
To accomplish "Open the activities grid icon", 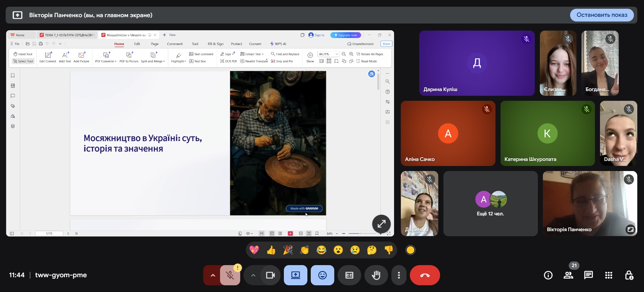I will (608, 275).
